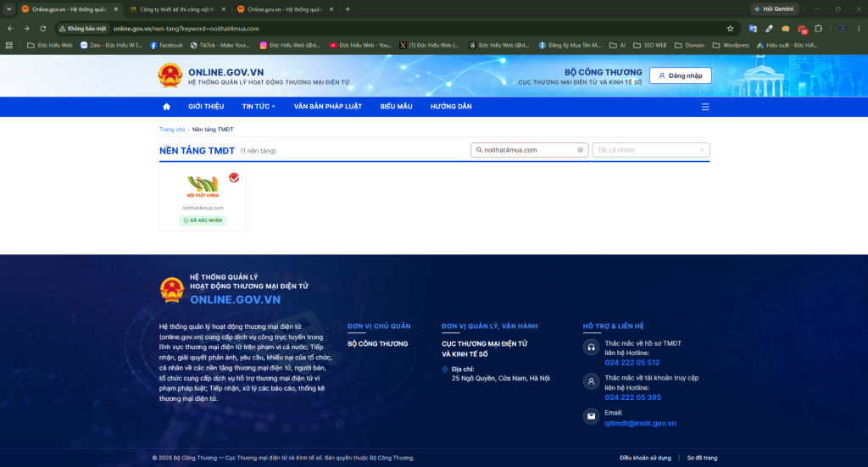The width and height of the screenshot is (868, 467).
Task: Open the Facebook bookmark
Action: (x=166, y=46)
